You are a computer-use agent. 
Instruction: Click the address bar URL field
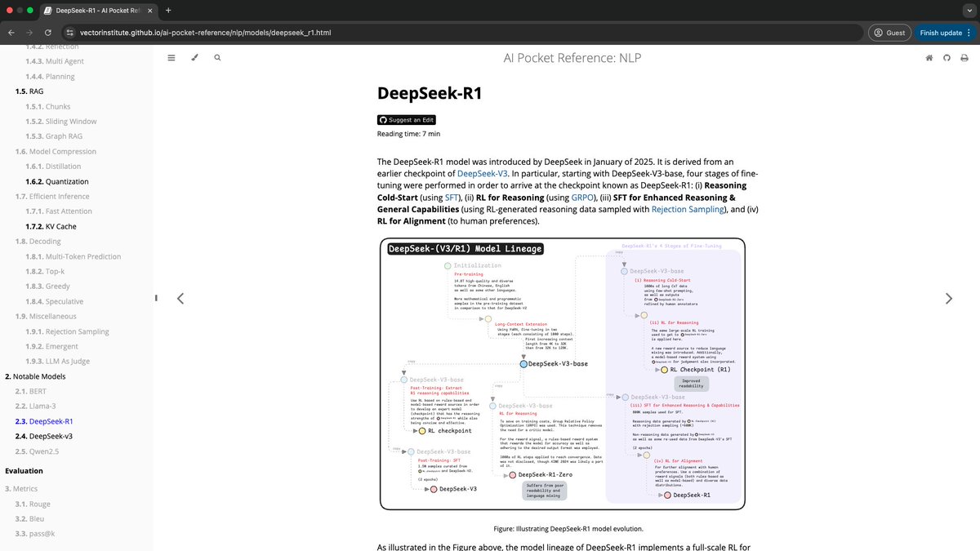pyautogui.click(x=461, y=33)
